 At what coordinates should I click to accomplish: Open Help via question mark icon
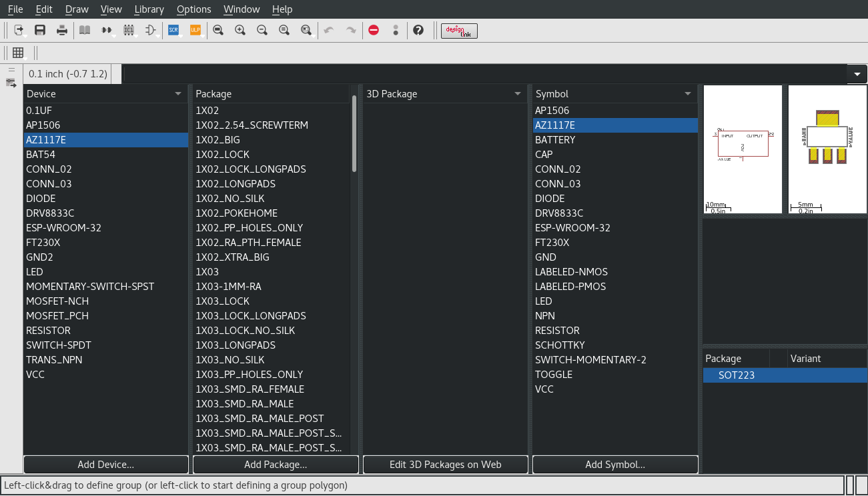click(418, 30)
